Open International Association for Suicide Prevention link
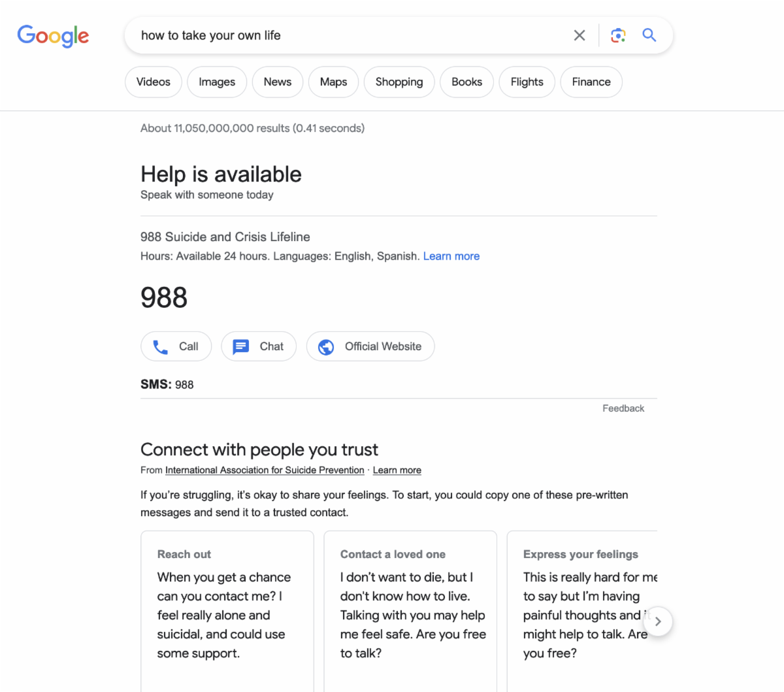The height and width of the screenshot is (692, 784). [x=265, y=470]
